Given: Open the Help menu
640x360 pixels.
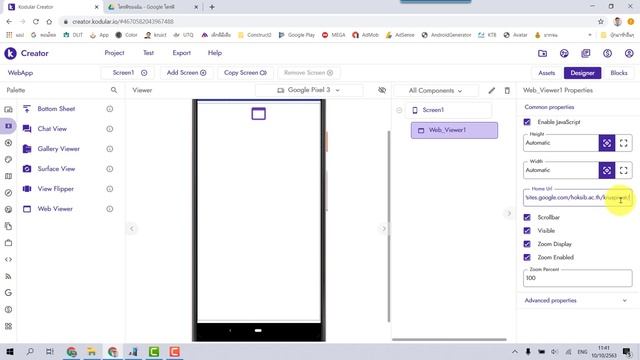Looking at the screenshot, I should pos(215,53).
